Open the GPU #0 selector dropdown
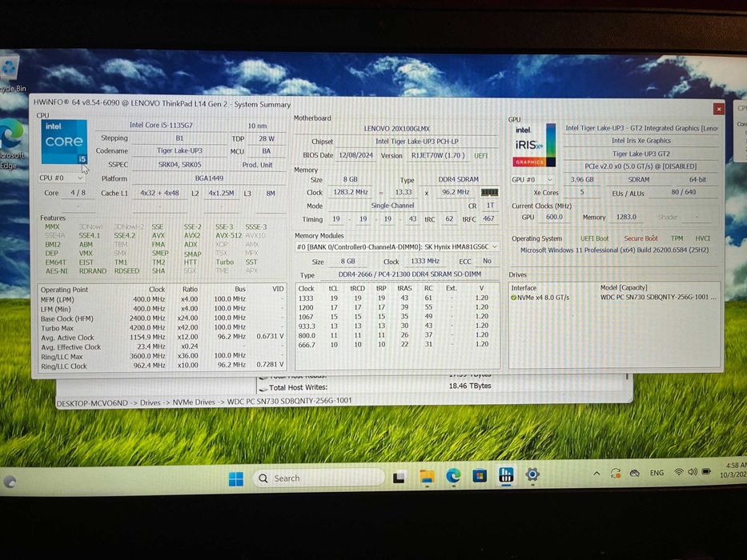The width and height of the screenshot is (747, 560). 533,179
